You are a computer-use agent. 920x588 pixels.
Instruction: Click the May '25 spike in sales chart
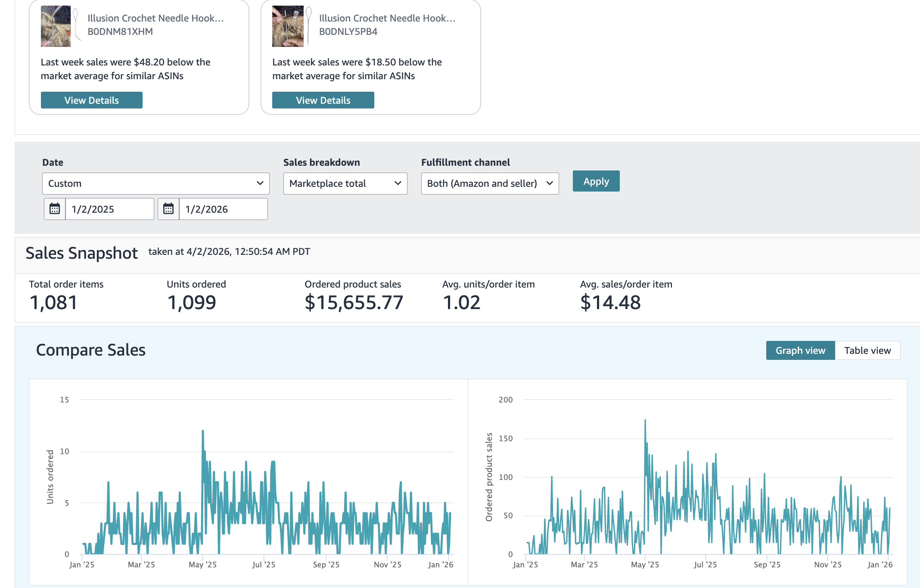(x=645, y=421)
